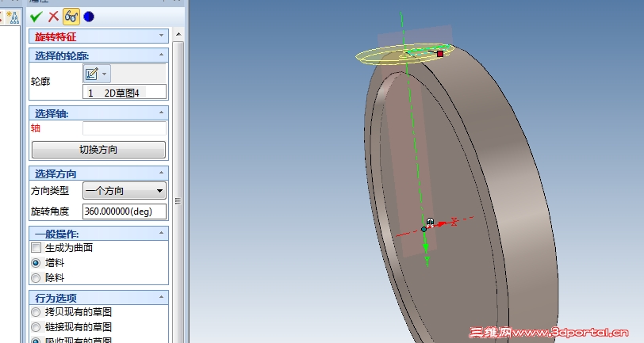Click the red square handle on the sketch

pyautogui.click(x=440, y=54)
